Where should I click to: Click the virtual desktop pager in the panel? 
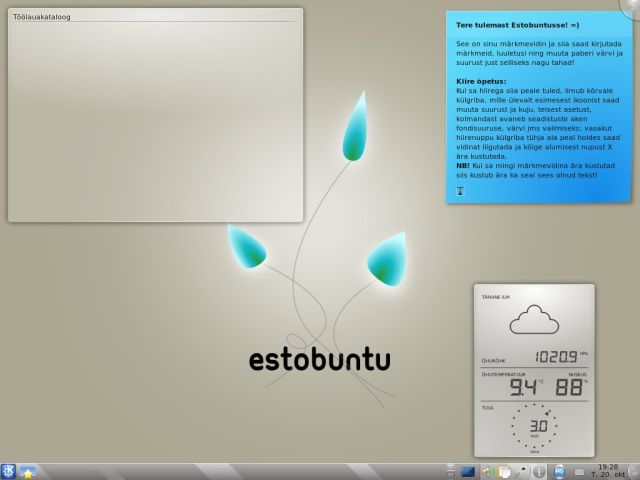450,472
